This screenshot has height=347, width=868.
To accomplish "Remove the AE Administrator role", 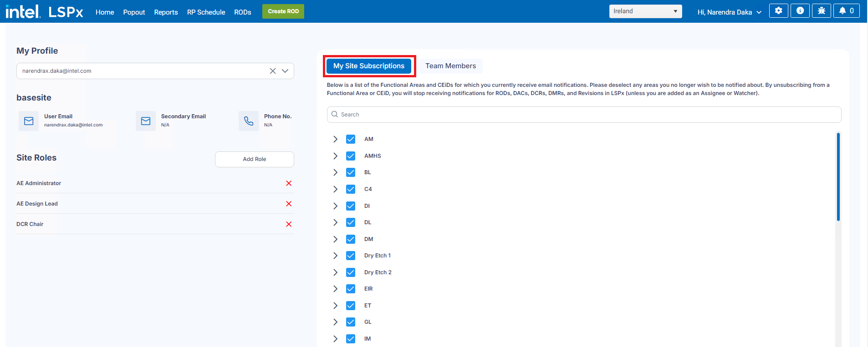I will [x=289, y=183].
